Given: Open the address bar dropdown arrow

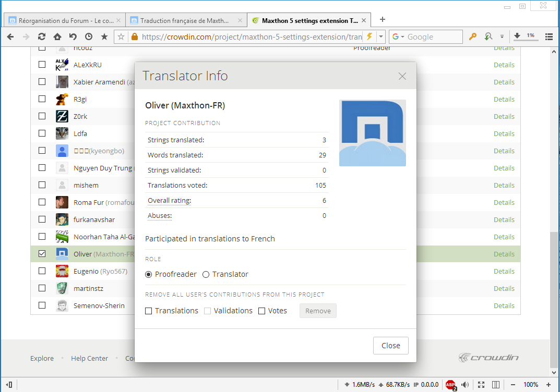Looking at the screenshot, I should (x=381, y=36).
